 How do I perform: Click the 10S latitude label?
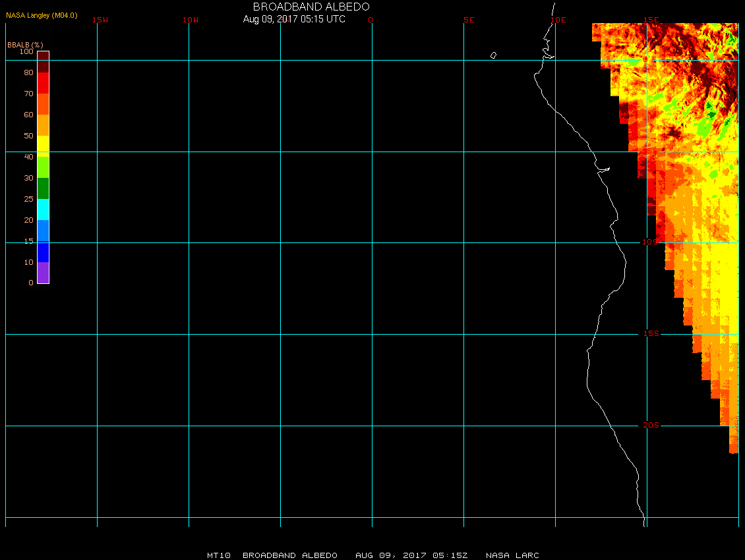click(x=651, y=242)
